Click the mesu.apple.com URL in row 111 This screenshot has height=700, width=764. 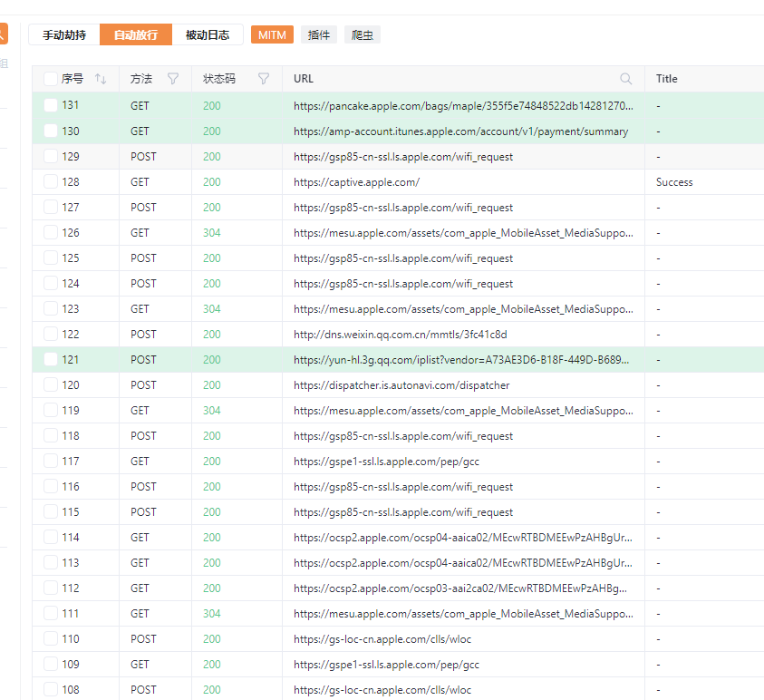[x=463, y=614]
